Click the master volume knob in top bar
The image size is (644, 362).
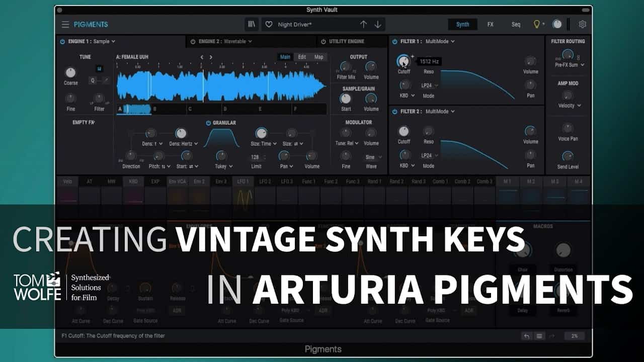tap(557, 24)
